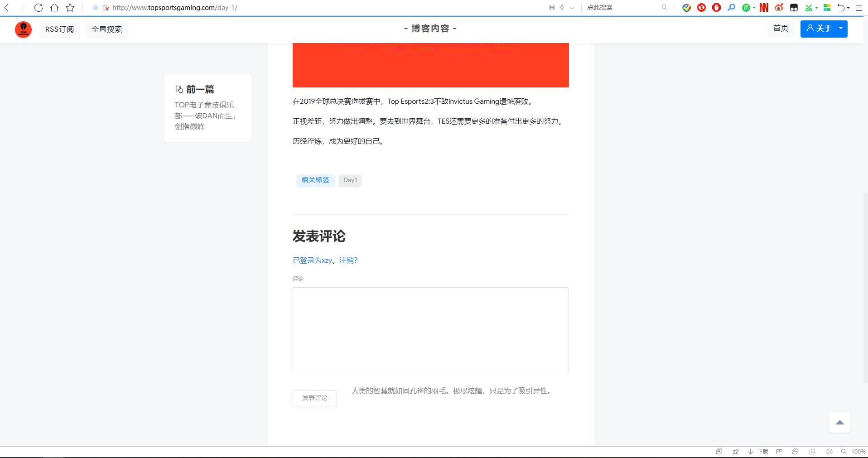Expand the translate extension dropdown arrow

(x=754, y=8)
